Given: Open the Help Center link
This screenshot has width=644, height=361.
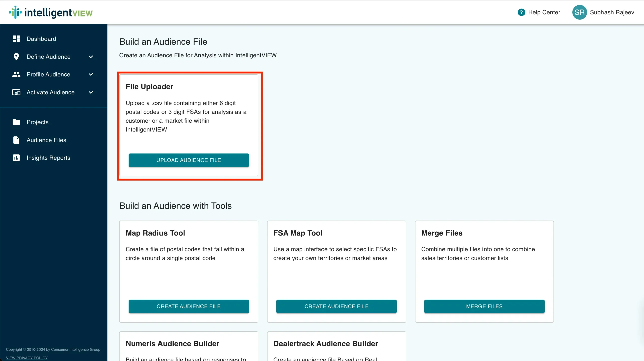Looking at the screenshot, I should 539,12.
